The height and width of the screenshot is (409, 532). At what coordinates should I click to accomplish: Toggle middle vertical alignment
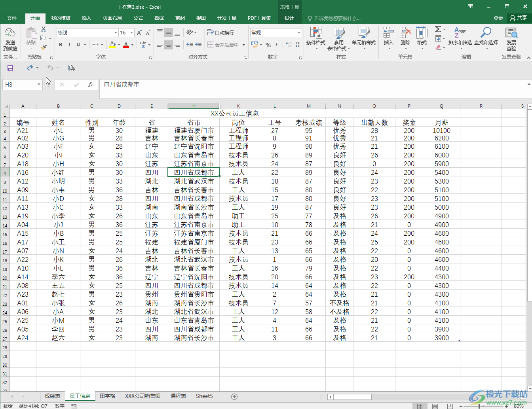pos(169,32)
